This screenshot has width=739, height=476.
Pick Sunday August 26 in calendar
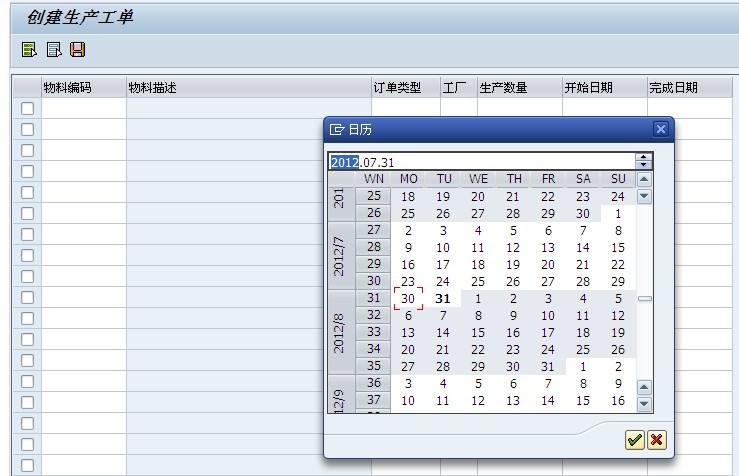point(618,349)
